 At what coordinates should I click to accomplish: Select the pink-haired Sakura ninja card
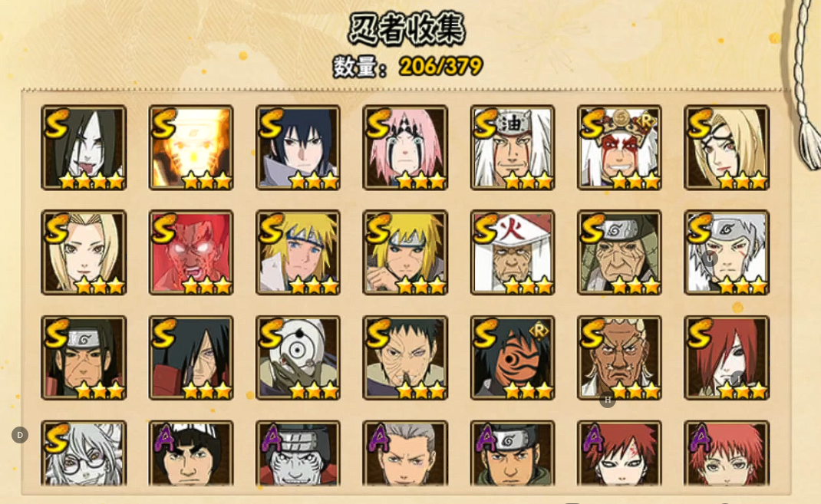pyautogui.click(x=404, y=147)
